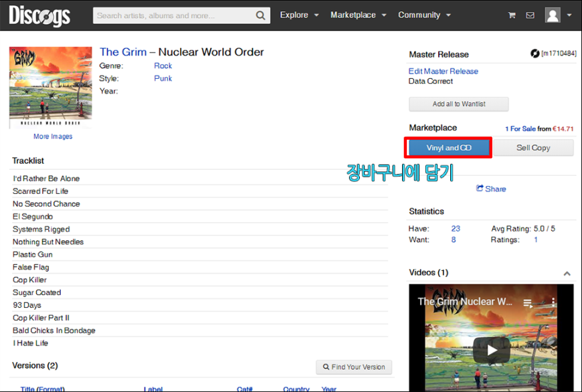This screenshot has width=582, height=392.
Task: Click the search magnifier icon
Action: point(261,15)
